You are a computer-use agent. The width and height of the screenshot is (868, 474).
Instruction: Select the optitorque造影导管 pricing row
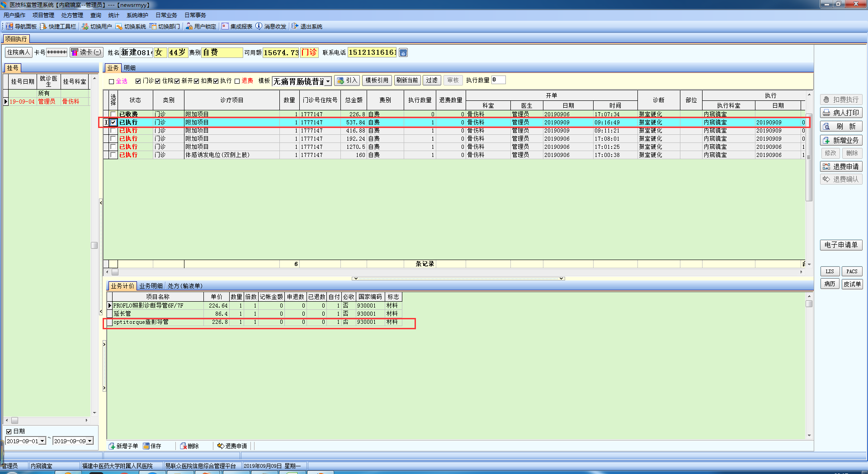pos(254,322)
